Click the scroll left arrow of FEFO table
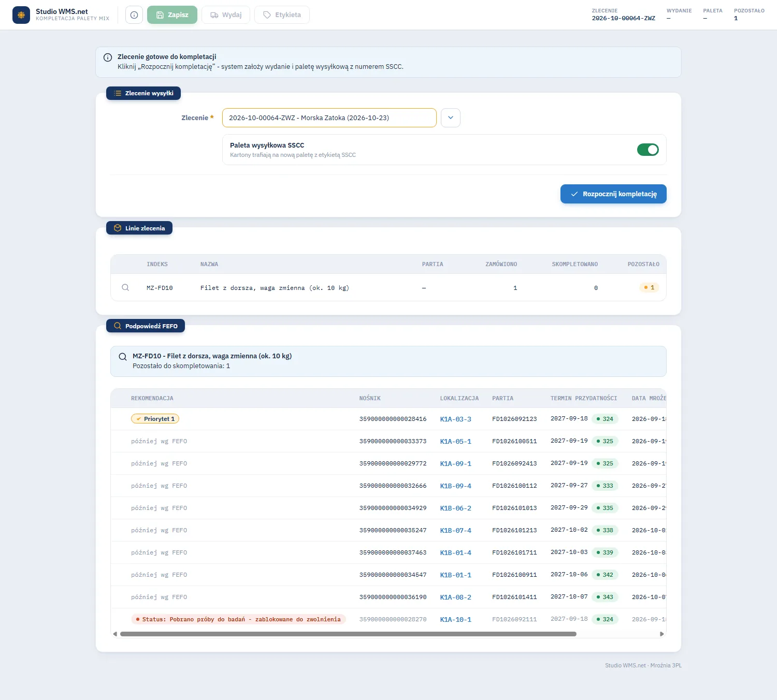 tap(115, 634)
